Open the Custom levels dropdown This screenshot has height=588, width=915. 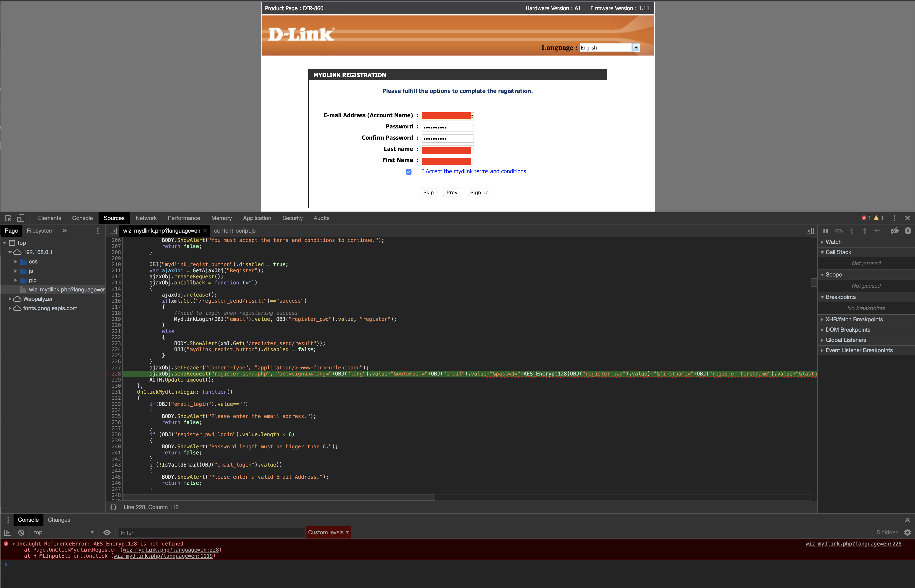point(328,532)
